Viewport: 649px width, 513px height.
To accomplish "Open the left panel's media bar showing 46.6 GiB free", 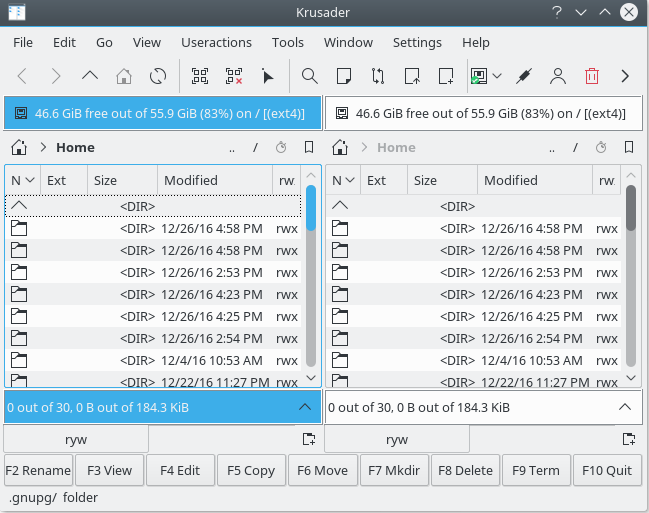I will (163, 113).
